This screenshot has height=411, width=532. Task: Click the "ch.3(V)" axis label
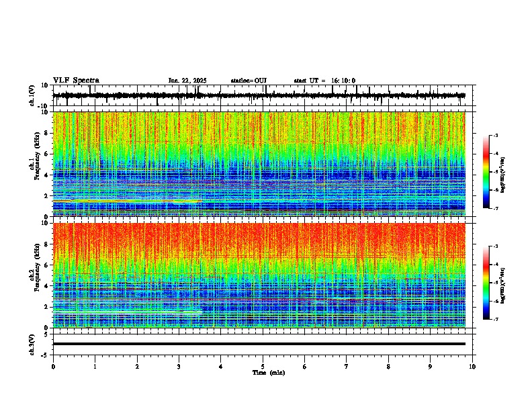(x=32, y=345)
